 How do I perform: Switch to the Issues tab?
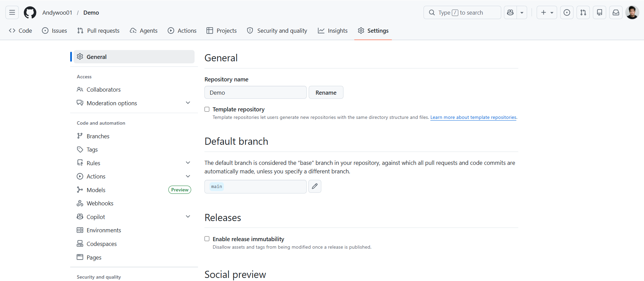(55, 31)
